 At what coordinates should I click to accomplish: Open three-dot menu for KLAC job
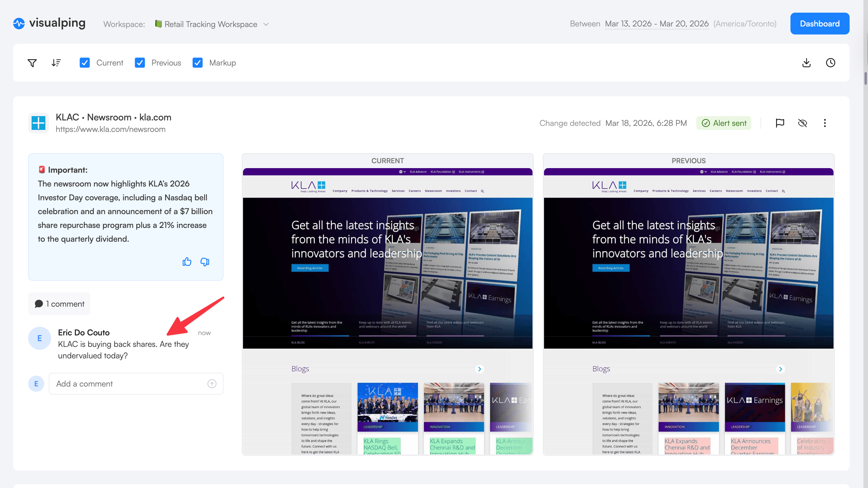pos(825,123)
